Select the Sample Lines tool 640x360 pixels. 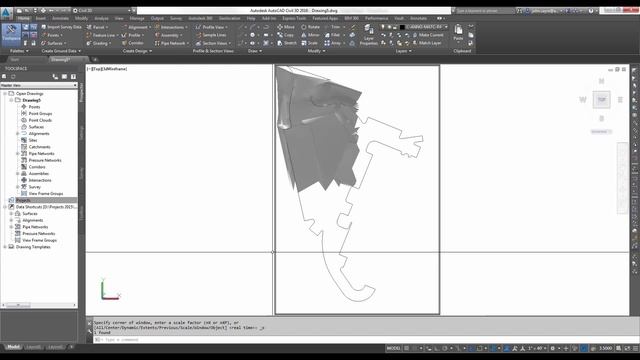point(211,35)
